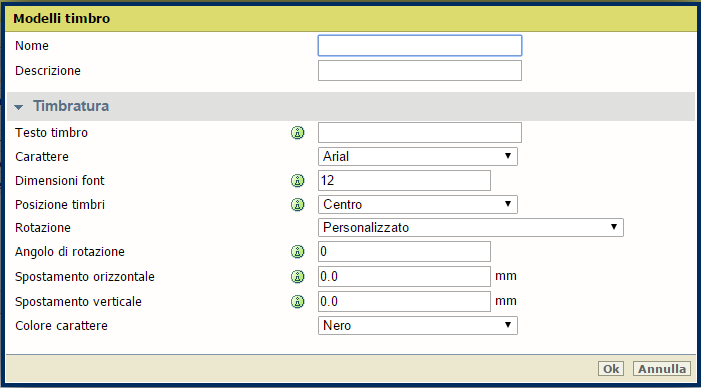Focus the Nome input field

[420, 46]
